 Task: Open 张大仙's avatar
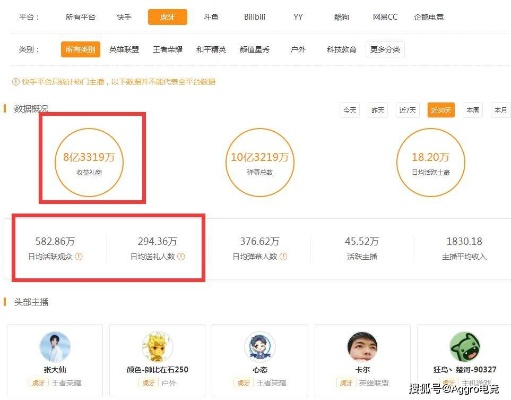[55, 347]
